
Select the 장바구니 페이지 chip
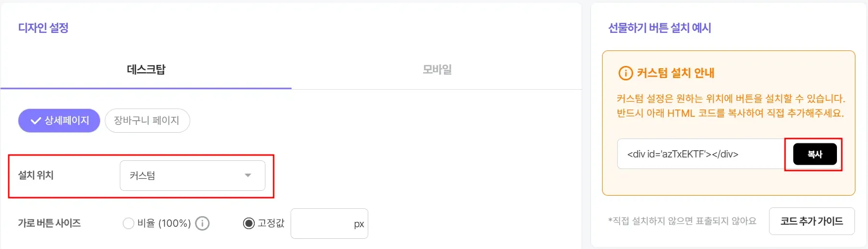(x=147, y=121)
